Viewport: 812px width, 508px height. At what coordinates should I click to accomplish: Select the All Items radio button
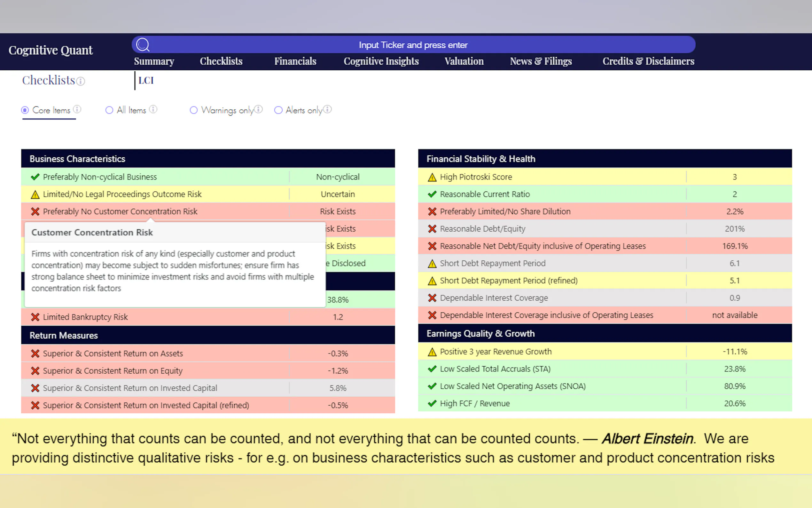coord(109,110)
